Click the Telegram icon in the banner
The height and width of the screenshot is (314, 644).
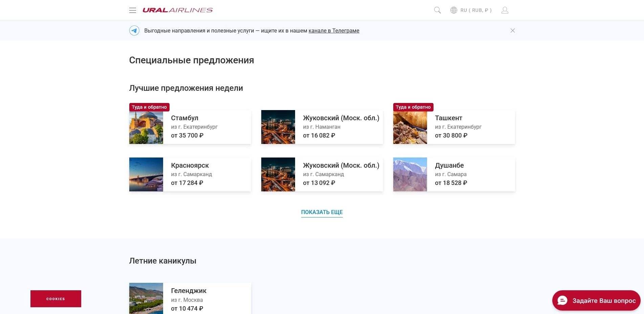point(134,30)
